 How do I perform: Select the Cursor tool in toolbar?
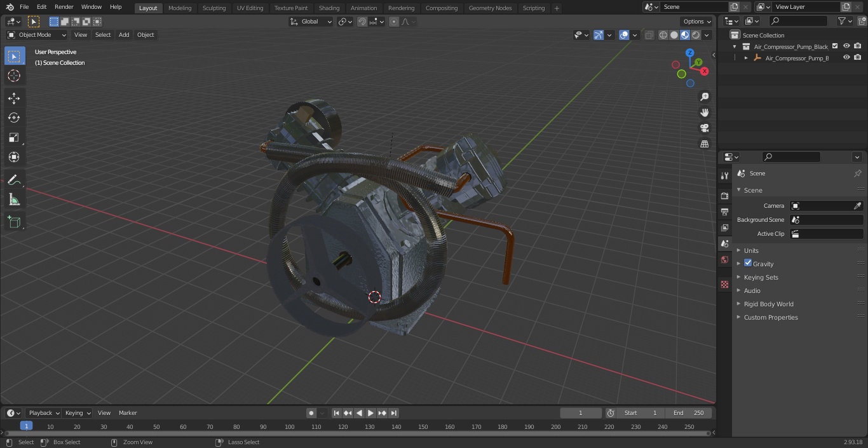click(x=14, y=76)
